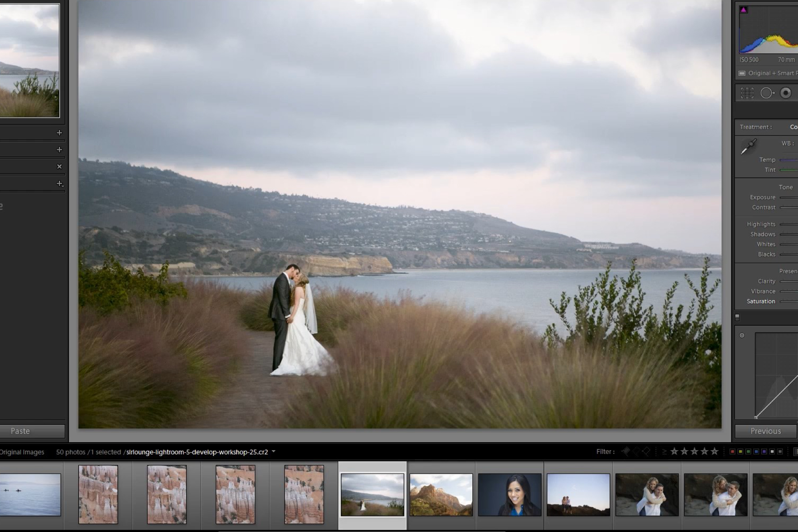Pick the White Balance eyedropper tool
Screen dimensions: 798x532
749,146
